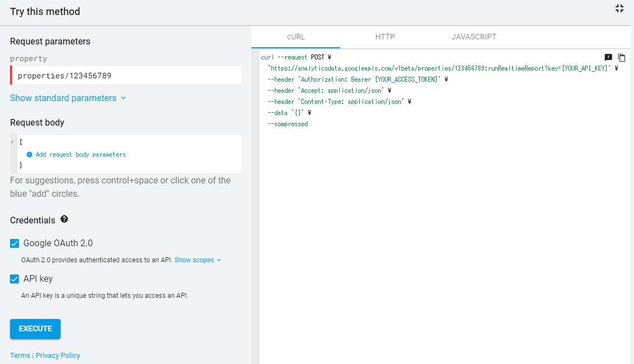The width and height of the screenshot is (634, 364).
Task: Switch to the HTTP tab
Action: click(385, 37)
